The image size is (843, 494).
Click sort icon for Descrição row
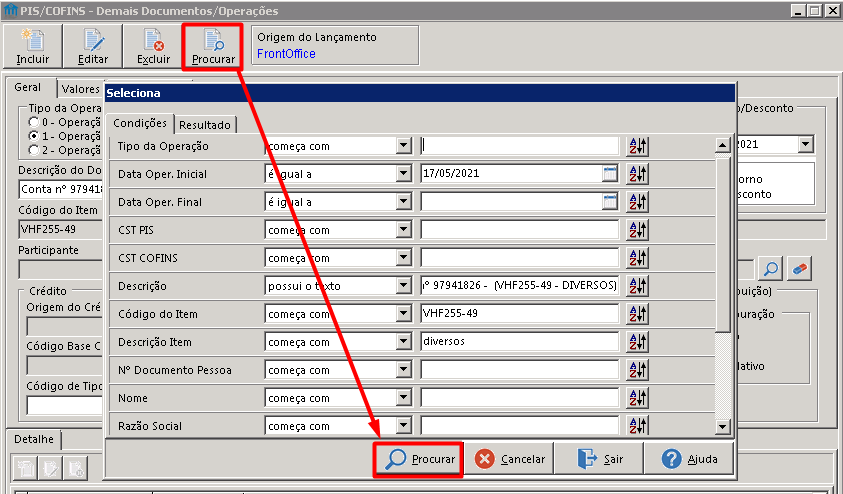[x=638, y=285]
